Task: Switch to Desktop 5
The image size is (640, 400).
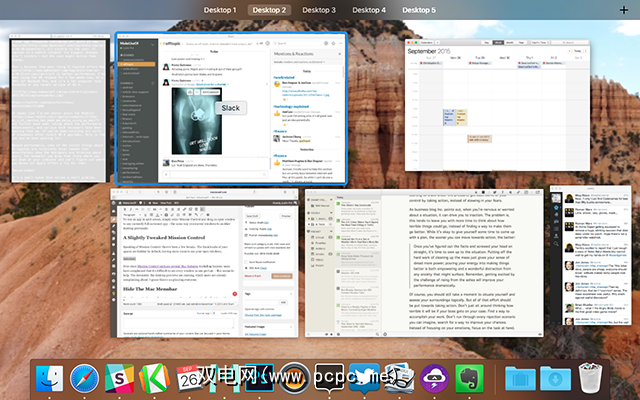Action: [x=418, y=9]
